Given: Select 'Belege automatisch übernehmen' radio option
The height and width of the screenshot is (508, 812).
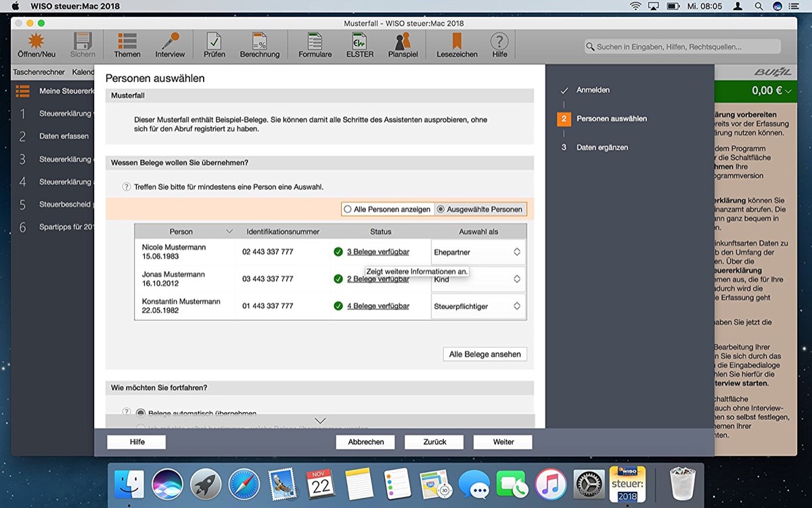Looking at the screenshot, I should point(141,412).
